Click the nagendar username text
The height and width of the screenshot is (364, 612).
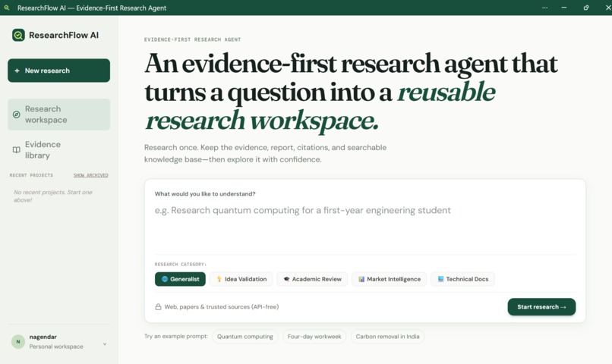pyautogui.click(x=43, y=337)
